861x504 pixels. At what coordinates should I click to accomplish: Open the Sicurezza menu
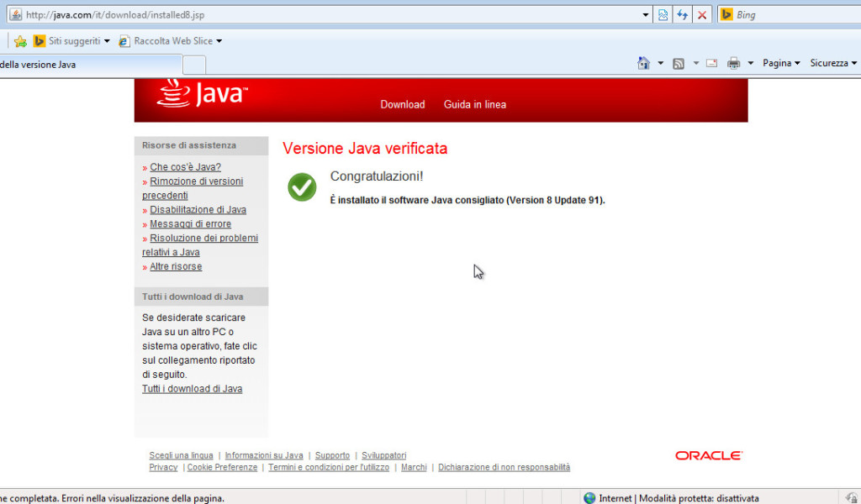(833, 63)
